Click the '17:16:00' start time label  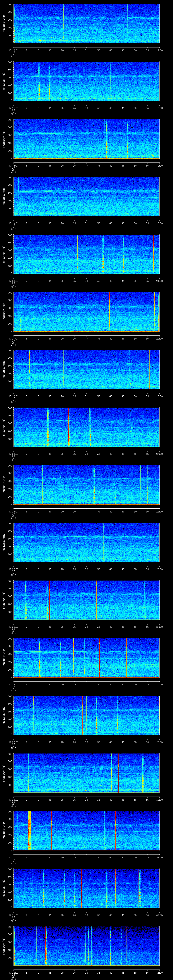click(13, 50)
